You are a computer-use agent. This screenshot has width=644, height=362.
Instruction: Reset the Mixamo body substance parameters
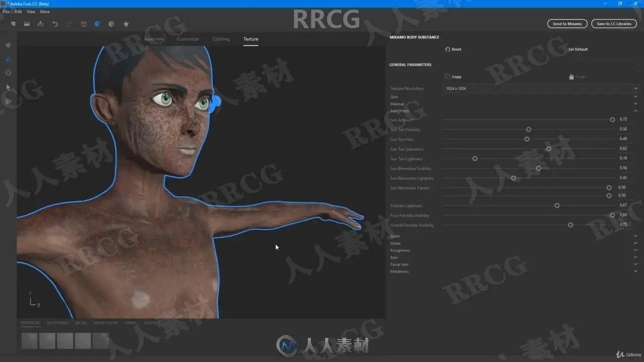click(x=453, y=49)
